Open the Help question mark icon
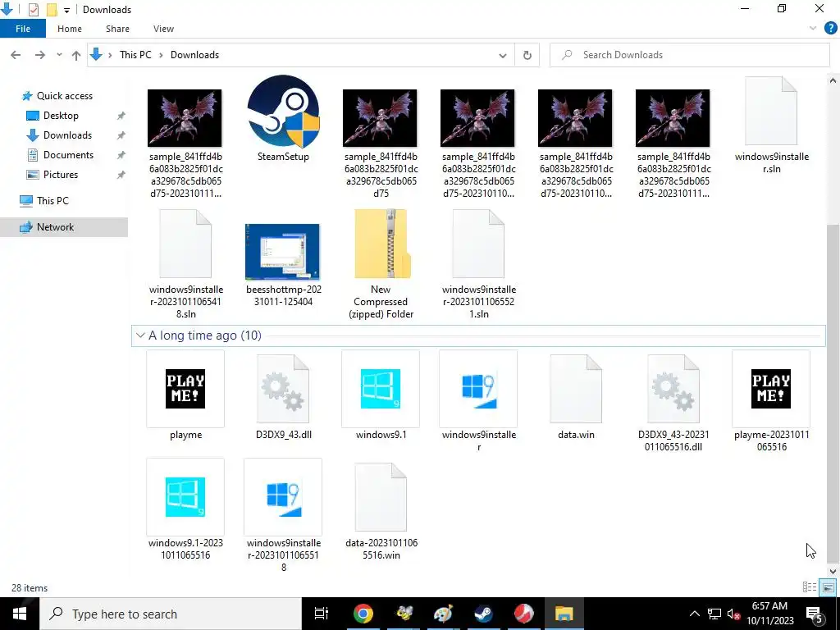The width and height of the screenshot is (840, 630). tap(830, 29)
